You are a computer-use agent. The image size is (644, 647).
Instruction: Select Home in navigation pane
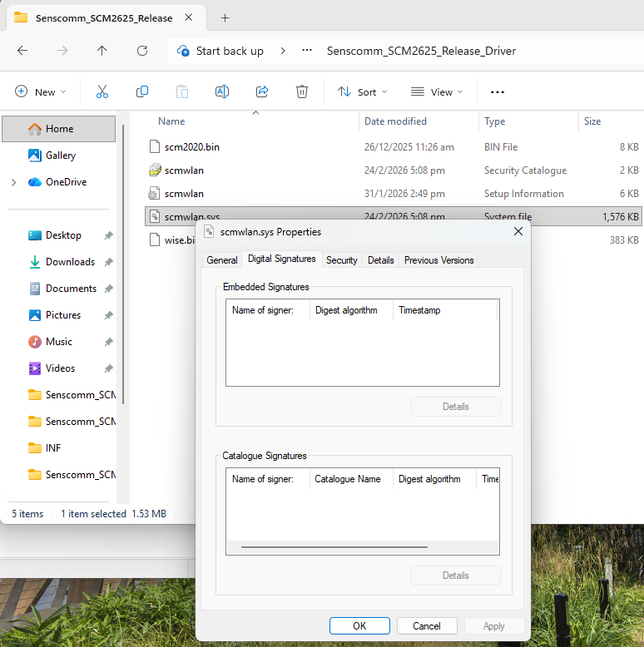(58, 129)
